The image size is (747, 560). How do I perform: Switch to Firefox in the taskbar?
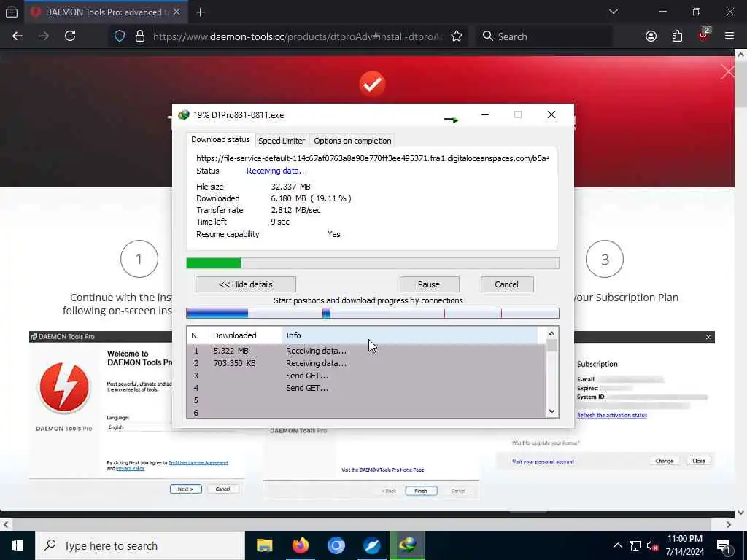point(300,545)
